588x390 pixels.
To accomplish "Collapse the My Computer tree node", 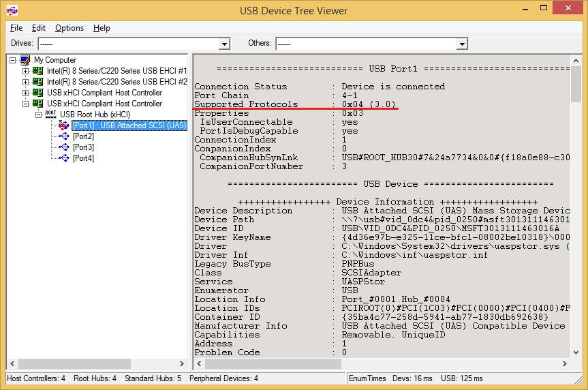I will (13, 60).
